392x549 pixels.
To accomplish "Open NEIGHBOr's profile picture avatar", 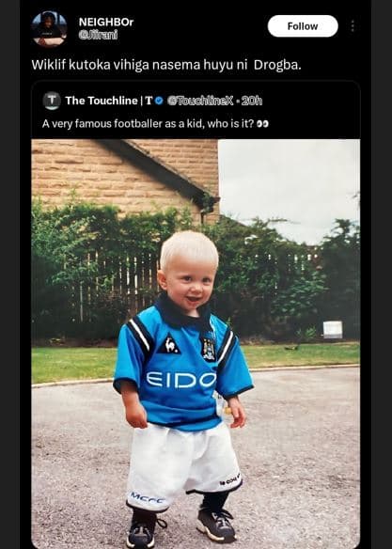I will point(49,29).
